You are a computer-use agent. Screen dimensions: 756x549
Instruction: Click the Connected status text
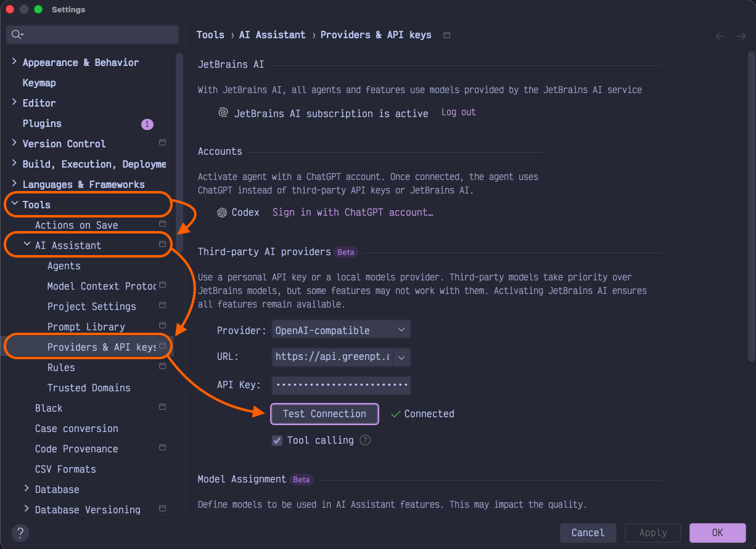point(429,414)
